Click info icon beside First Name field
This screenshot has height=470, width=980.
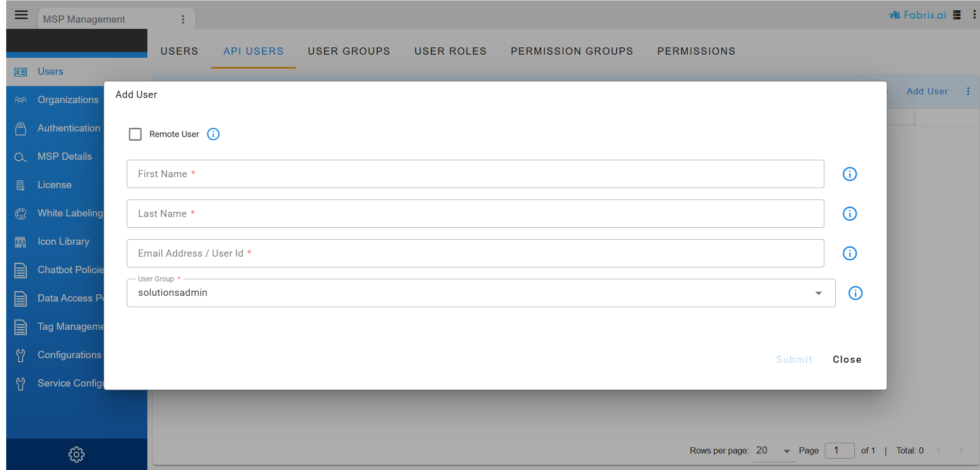(849, 174)
